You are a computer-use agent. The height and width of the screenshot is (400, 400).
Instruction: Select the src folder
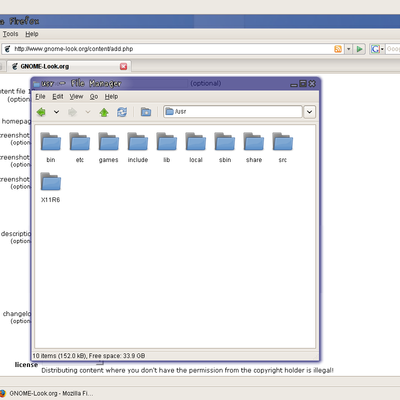coord(283,147)
